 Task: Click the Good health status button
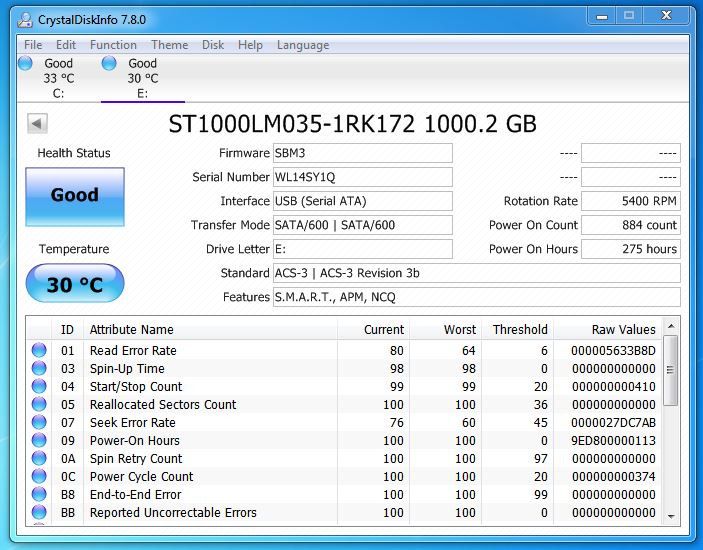(x=75, y=196)
